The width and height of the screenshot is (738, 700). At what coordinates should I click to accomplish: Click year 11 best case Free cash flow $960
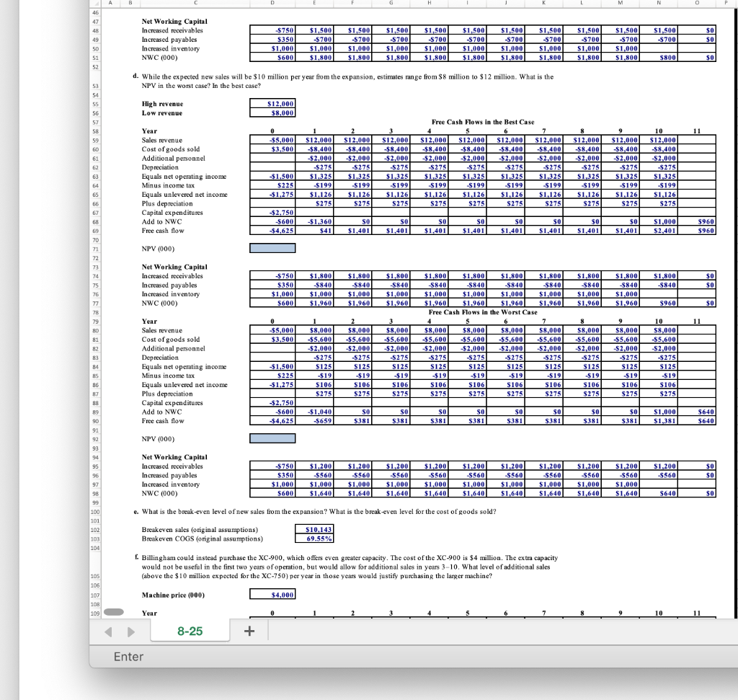(697, 231)
